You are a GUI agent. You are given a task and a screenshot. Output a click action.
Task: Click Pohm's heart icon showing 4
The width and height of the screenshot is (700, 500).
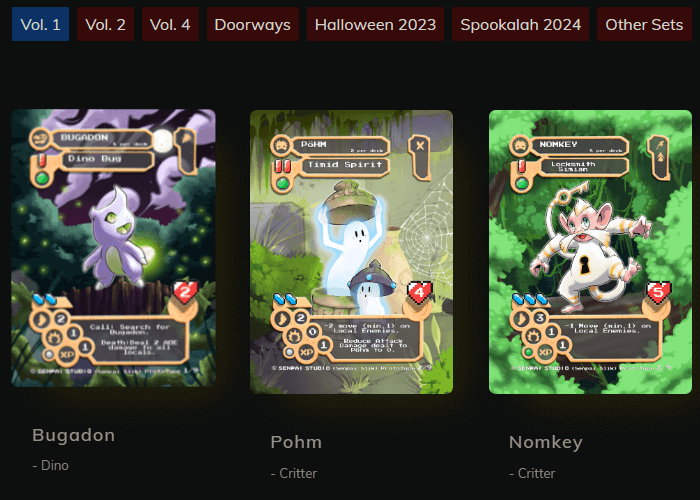tap(419, 293)
